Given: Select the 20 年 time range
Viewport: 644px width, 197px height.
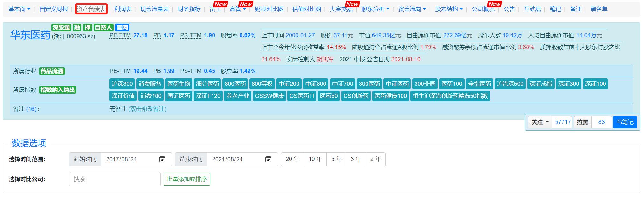Looking at the screenshot, I should point(292,159).
